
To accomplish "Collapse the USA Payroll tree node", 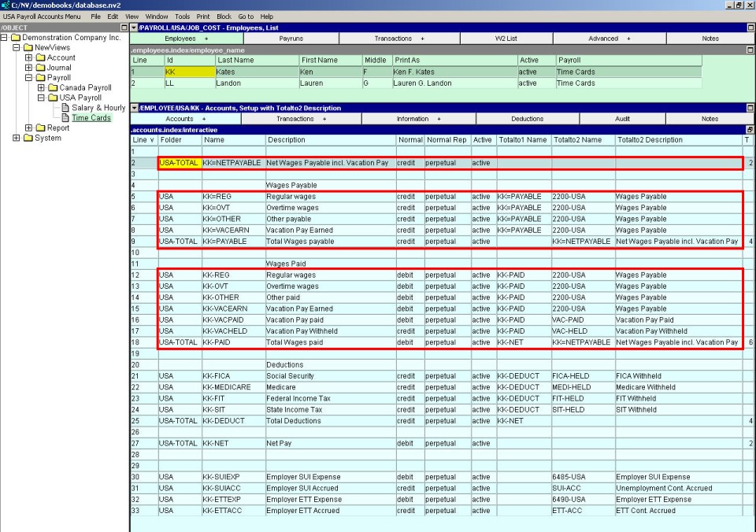I will 41,98.
